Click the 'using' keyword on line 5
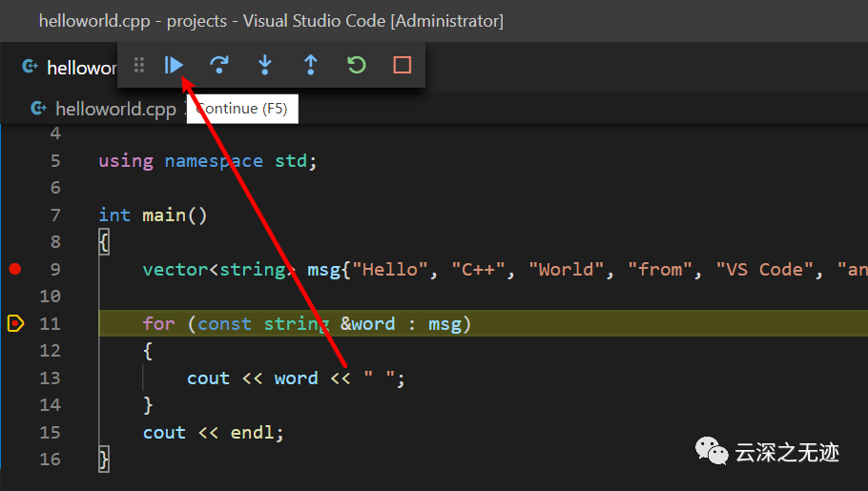This screenshot has width=868, height=491. pyautogui.click(x=126, y=161)
